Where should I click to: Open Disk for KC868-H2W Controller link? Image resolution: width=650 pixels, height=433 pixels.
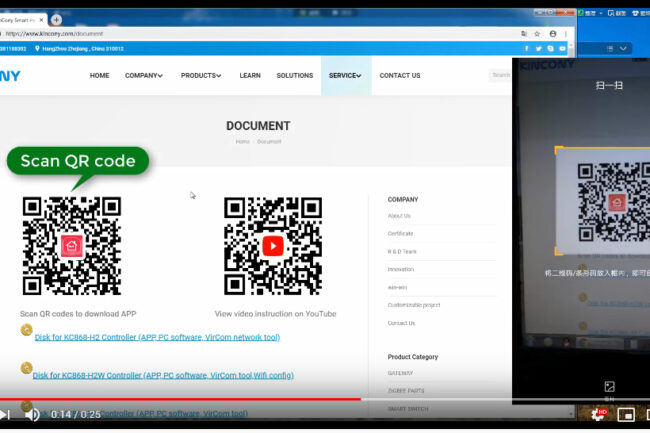click(163, 375)
